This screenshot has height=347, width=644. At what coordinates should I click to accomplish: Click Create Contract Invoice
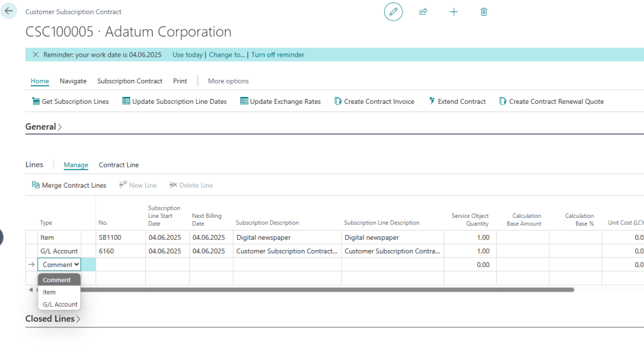(x=374, y=101)
